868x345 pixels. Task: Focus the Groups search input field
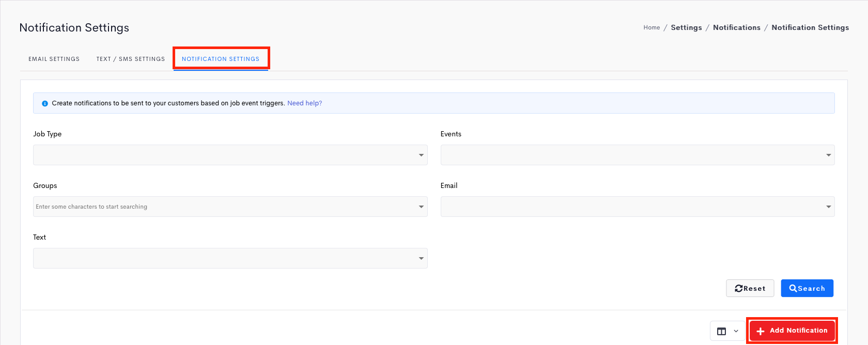point(222,207)
